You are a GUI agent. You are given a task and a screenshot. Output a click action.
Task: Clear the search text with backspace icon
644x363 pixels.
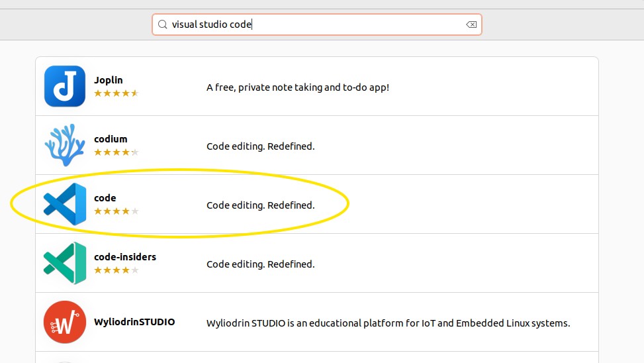[471, 25]
